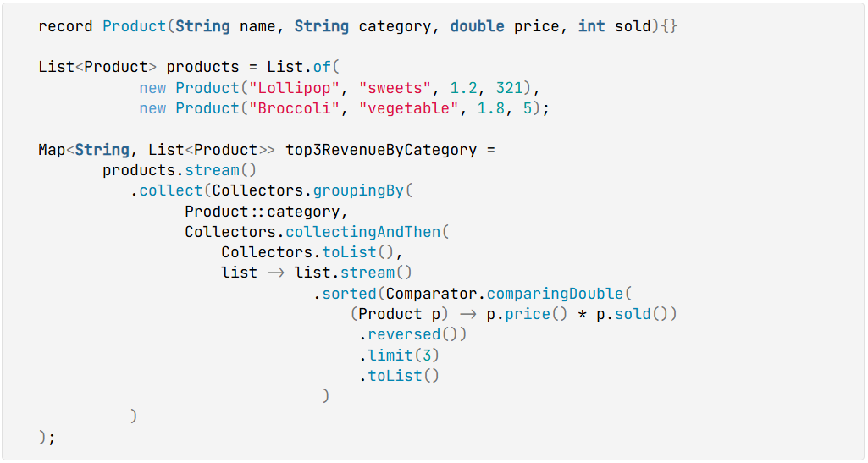The image size is (868, 463).
Task: Click the List.of method call
Action: 299,68
